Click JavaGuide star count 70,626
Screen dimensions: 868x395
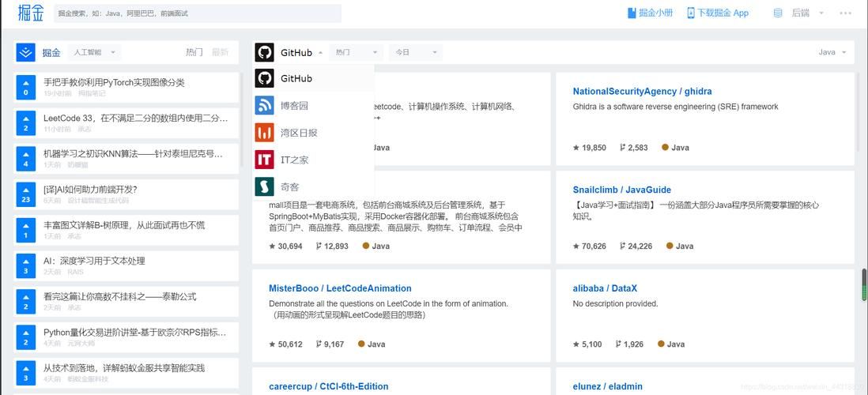coord(590,246)
